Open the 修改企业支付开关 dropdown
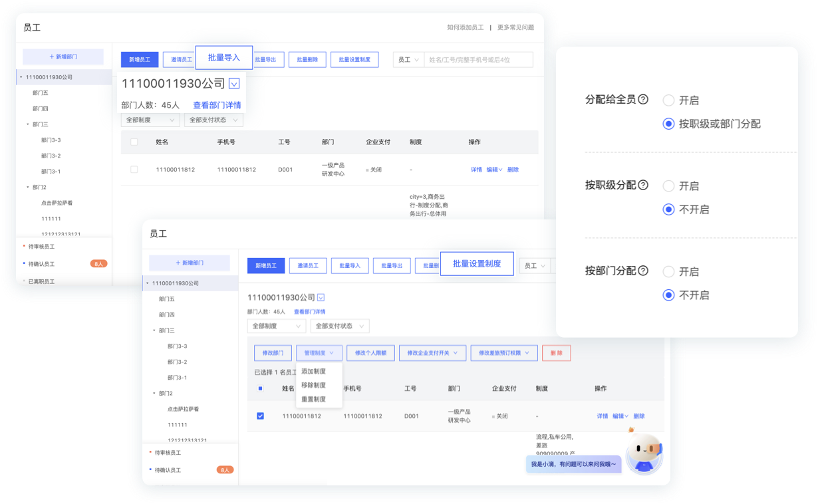 432,353
